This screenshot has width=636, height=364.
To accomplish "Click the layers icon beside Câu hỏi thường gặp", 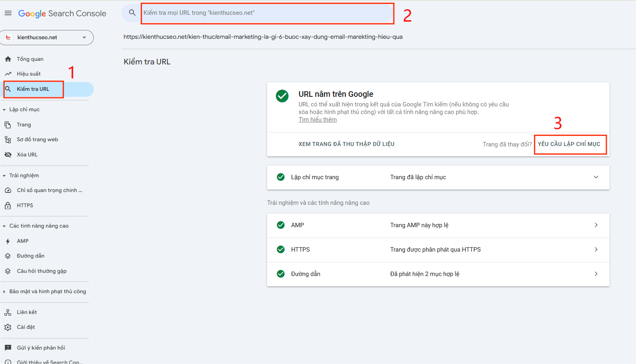I will [8, 271].
